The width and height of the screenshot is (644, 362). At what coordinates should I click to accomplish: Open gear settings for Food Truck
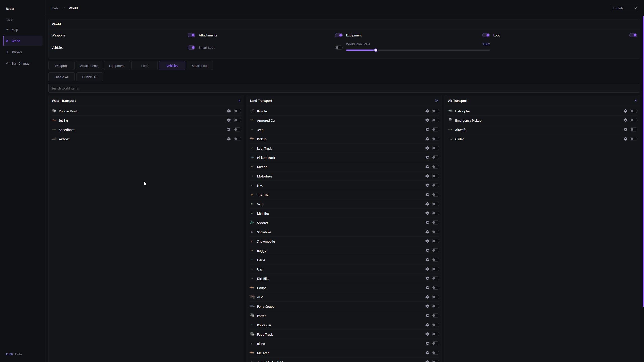click(427, 334)
